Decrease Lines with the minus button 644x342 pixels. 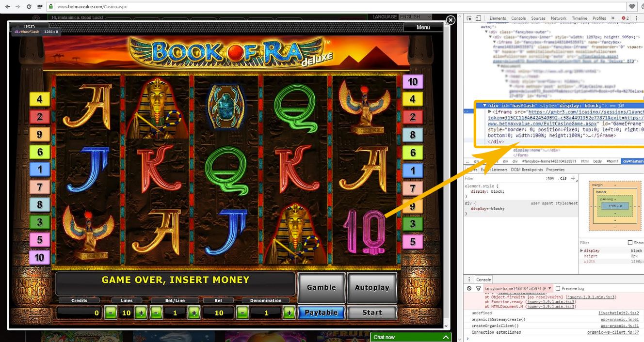coord(111,313)
